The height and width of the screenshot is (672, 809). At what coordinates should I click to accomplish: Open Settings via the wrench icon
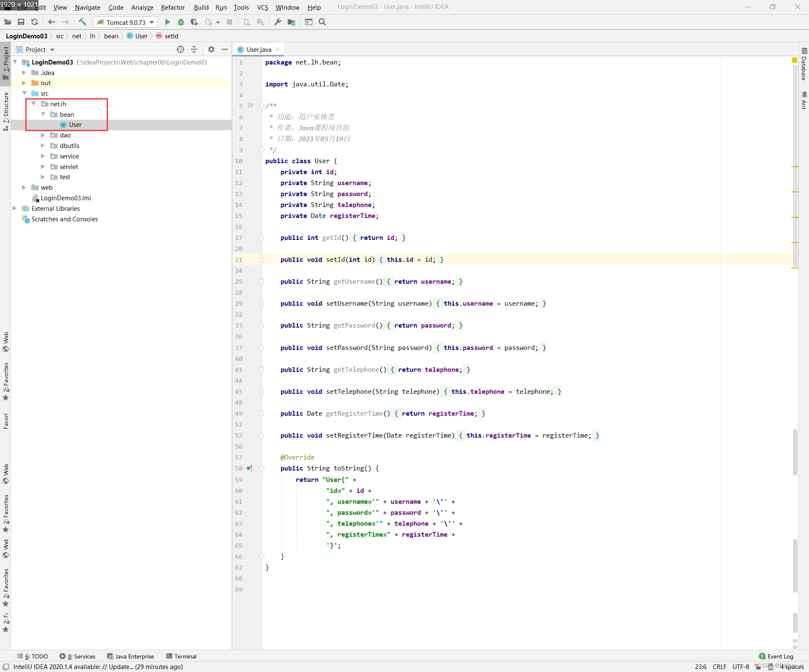point(278,22)
